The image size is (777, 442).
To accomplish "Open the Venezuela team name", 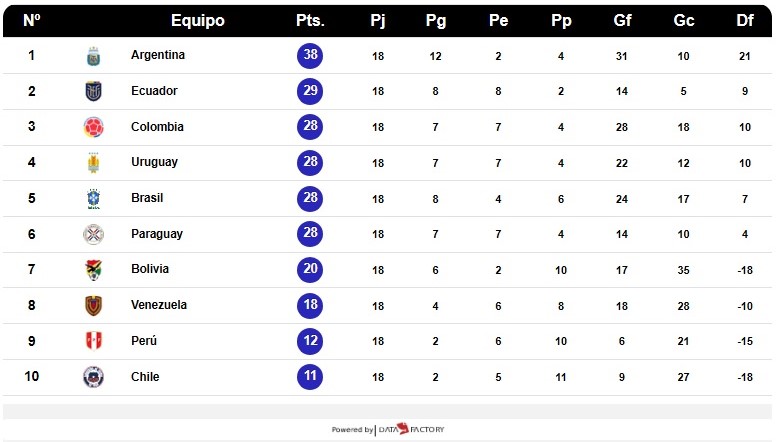I will pyautogui.click(x=159, y=305).
